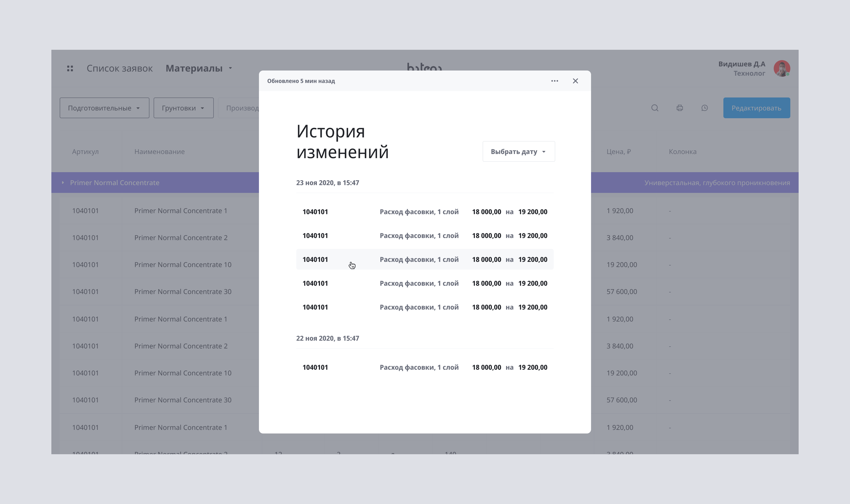Click the printer icon
The image size is (850, 504).
[x=679, y=108]
